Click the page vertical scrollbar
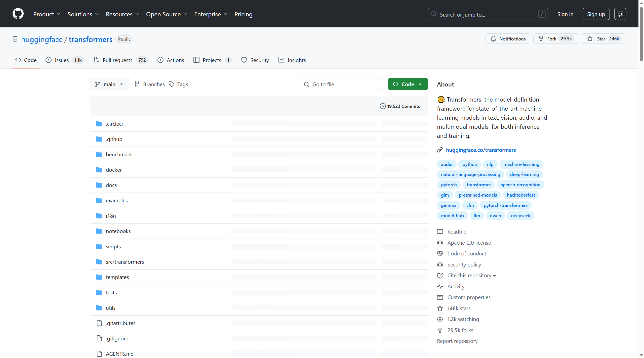Screen dimensions: 644x358 click(641, 34)
